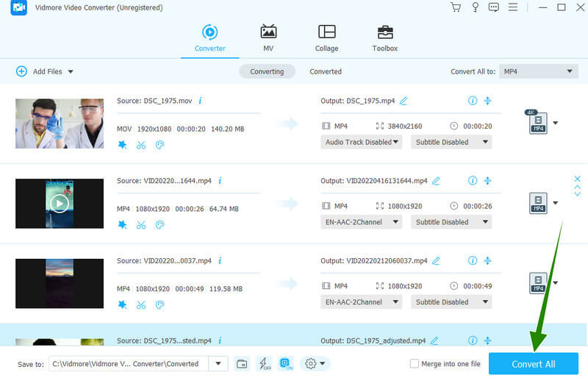Click the split icon for DSC_1975.mp4 output
588x378 pixels.
point(487,101)
